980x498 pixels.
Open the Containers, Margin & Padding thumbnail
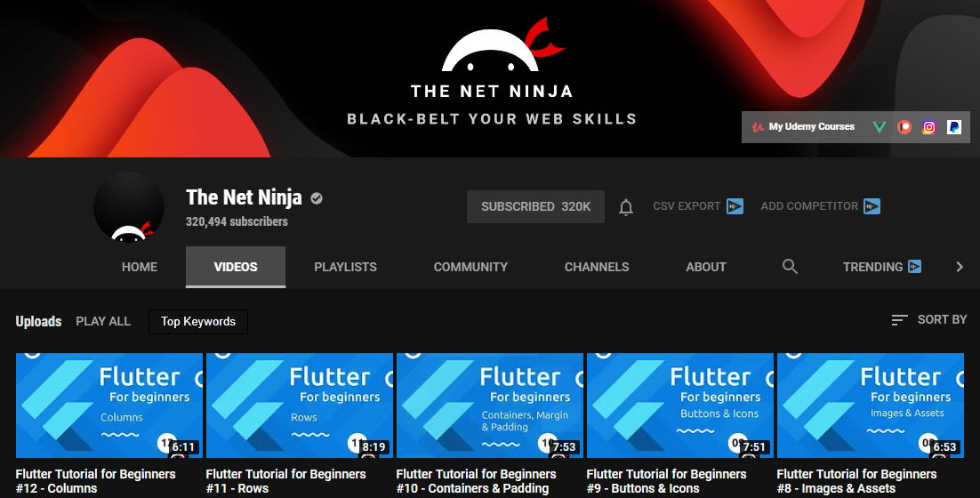[490, 406]
